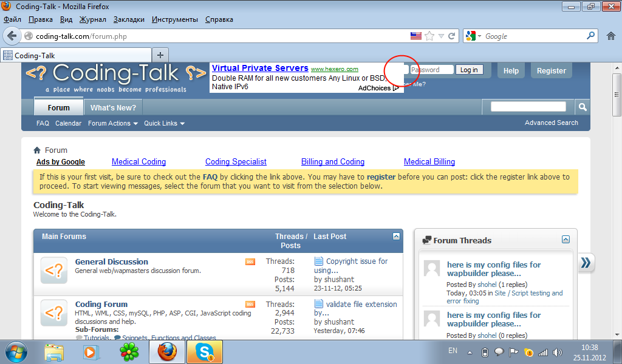
Task: Expand the Forum Actions dropdown
Action: (112, 123)
